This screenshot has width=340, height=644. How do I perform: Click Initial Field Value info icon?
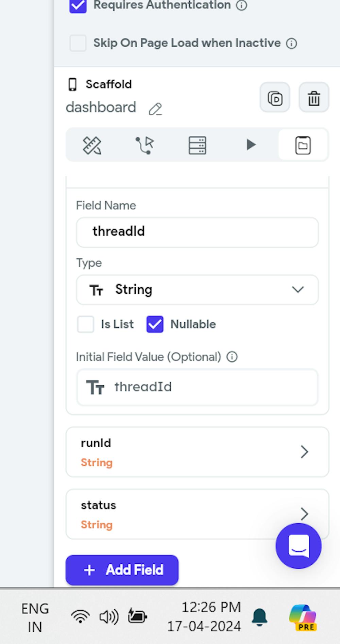[232, 357]
